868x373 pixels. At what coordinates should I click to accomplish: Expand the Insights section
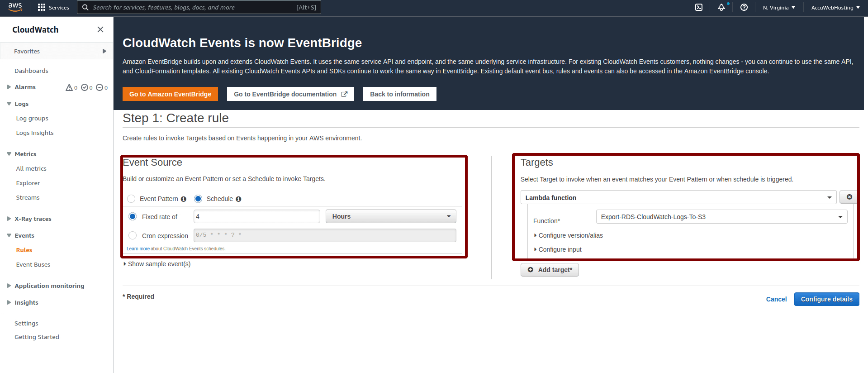click(x=9, y=302)
